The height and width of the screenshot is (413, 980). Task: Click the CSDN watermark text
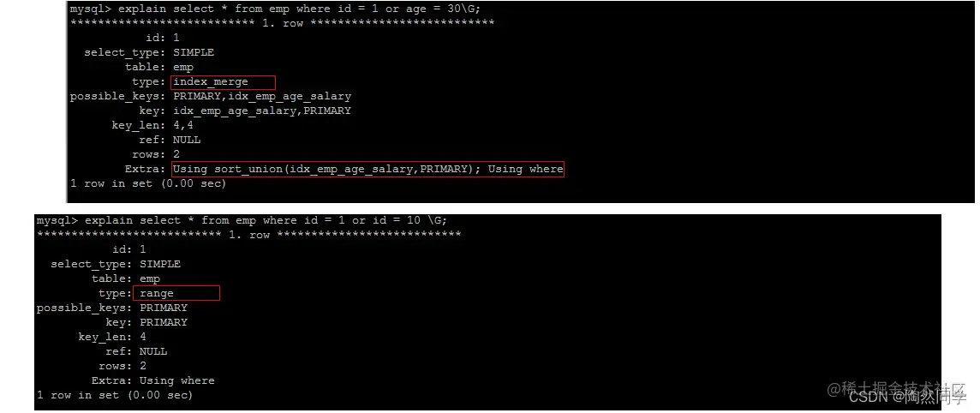click(907, 396)
